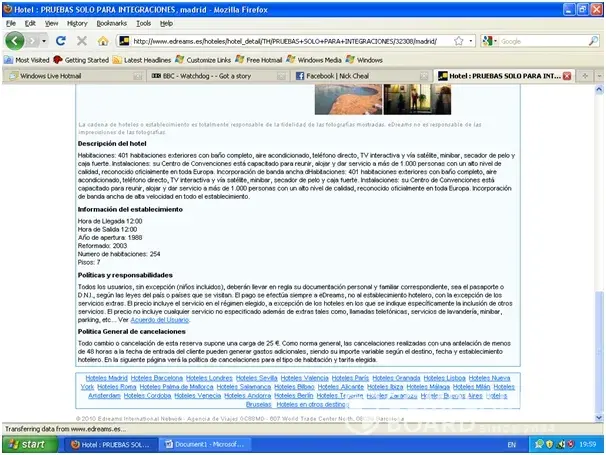Open the Hoteles Berlin link
The image size is (606, 455).
[x=294, y=396]
